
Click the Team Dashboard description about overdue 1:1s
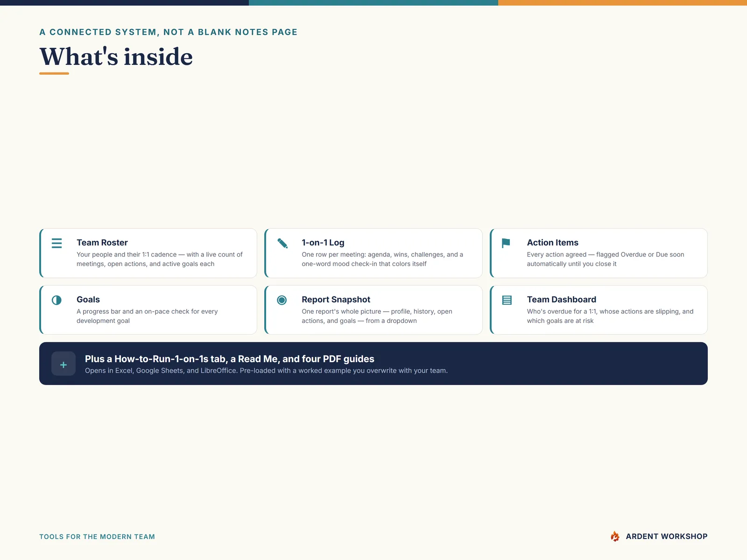610,316
